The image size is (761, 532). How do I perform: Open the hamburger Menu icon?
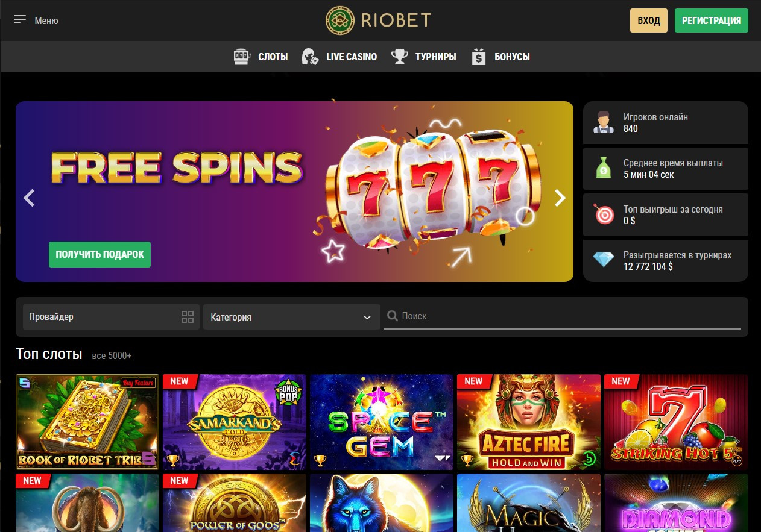click(20, 20)
